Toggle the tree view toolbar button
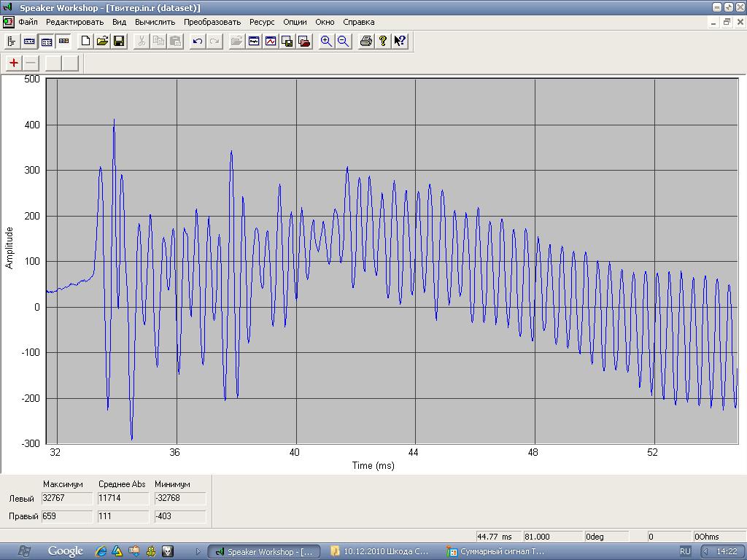This screenshot has width=747, height=560. click(12, 42)
